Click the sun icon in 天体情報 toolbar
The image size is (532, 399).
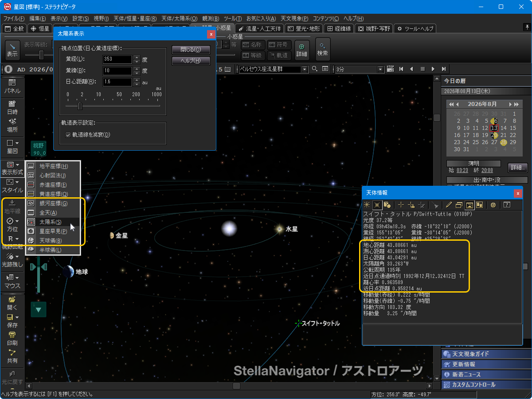pyautogui.click(x=367, y=205)
